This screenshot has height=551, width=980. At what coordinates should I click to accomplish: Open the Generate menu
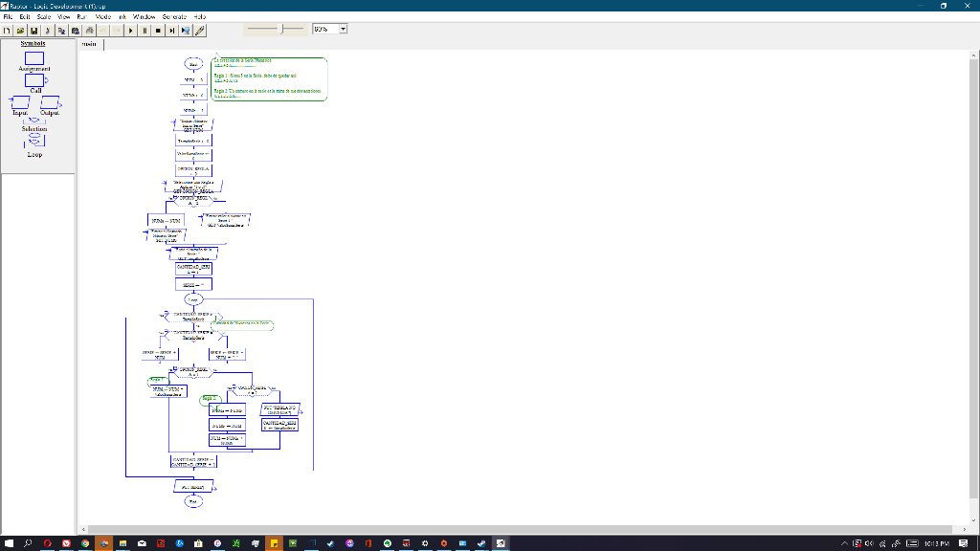coord(172,16)
